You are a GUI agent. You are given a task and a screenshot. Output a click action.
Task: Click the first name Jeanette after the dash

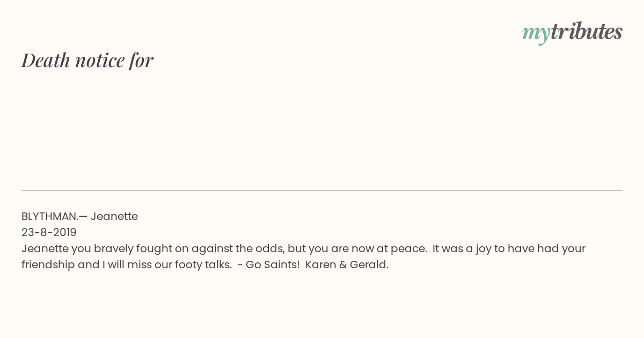coord(114,216)
